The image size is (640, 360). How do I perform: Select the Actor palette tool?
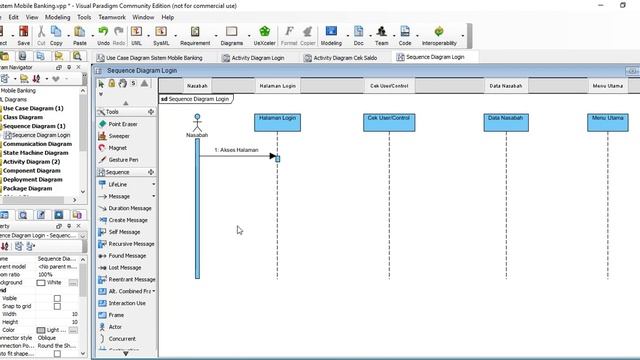click(115, 327)
